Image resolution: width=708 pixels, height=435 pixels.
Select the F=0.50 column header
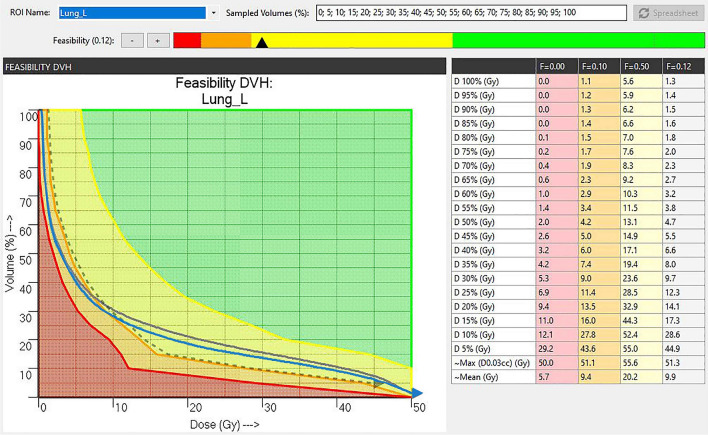click(x=638, y=65)
